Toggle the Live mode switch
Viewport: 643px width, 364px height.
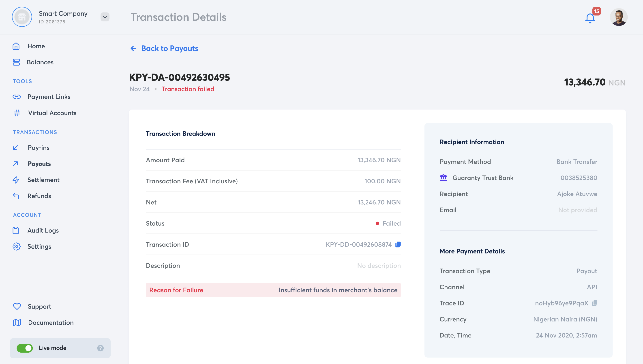click(25, 348)
